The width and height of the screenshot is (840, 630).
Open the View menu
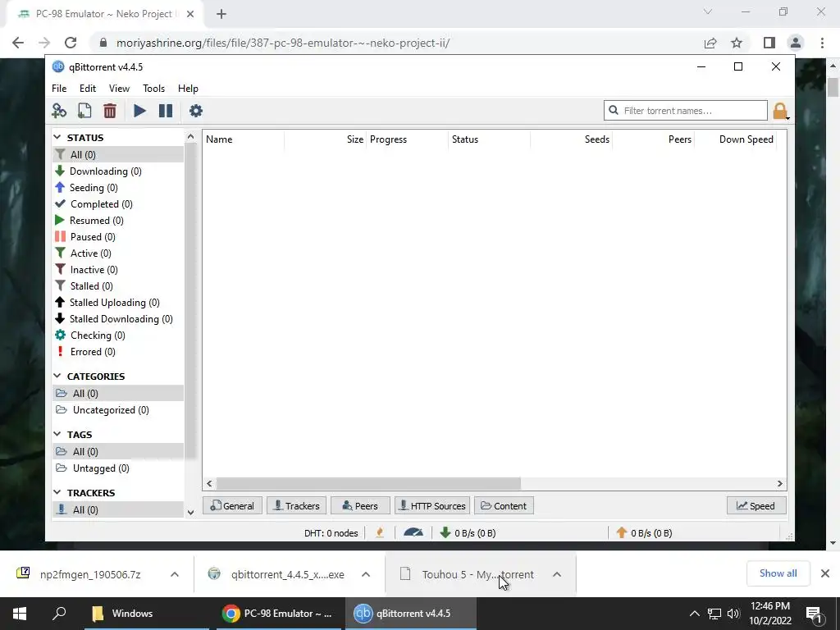point(119,89)
